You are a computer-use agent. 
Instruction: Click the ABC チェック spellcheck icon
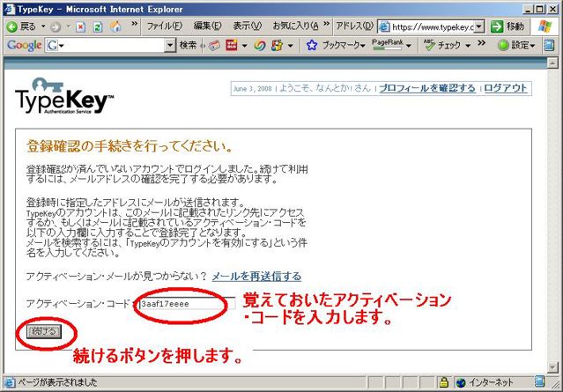tap(429, 45)
